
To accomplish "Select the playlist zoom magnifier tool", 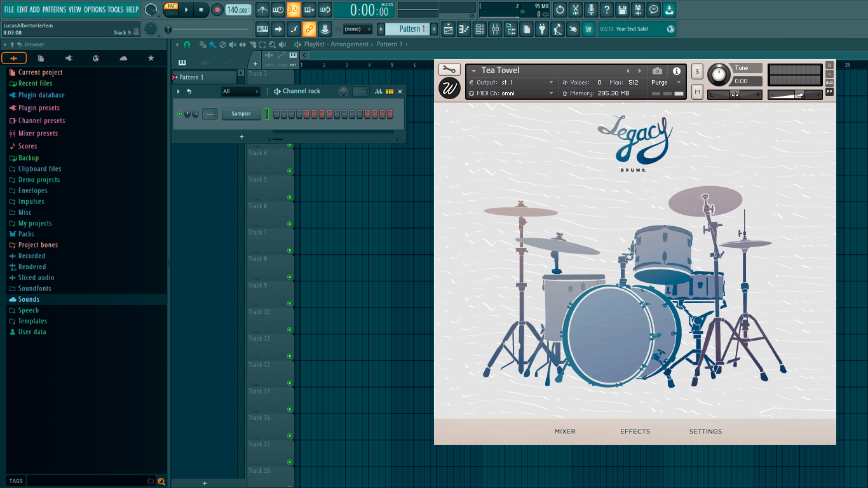I will (x=272, y=44).
